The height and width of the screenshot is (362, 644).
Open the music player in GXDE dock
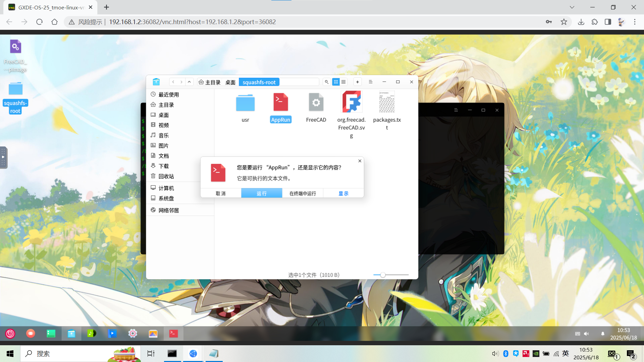(92, 334)
